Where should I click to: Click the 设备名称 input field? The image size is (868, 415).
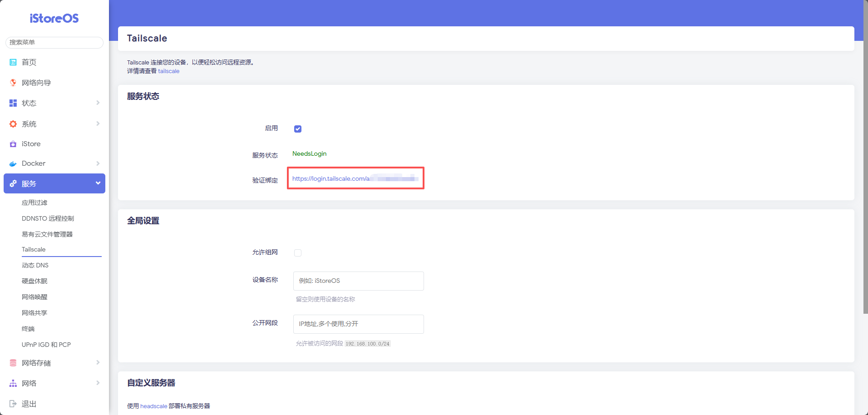coord(358,281)
